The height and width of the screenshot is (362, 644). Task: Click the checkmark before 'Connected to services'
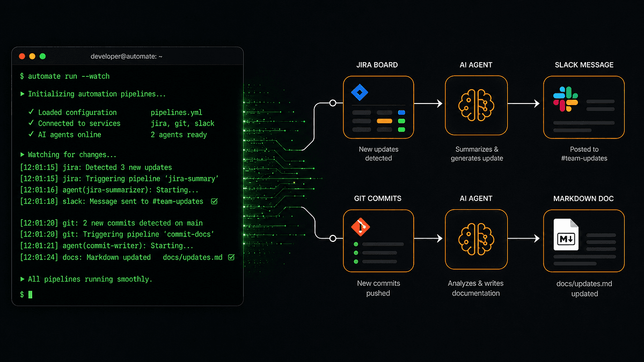[x=31, y=123]
